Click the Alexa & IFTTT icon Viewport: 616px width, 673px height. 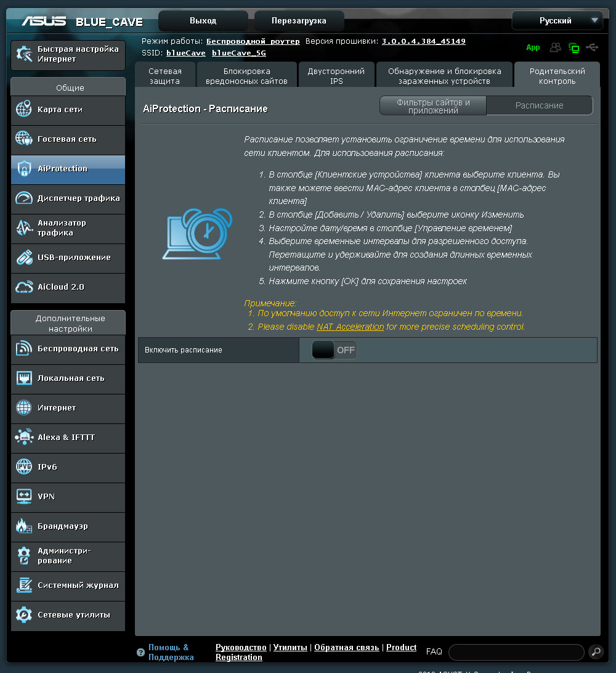coord(24,437)
